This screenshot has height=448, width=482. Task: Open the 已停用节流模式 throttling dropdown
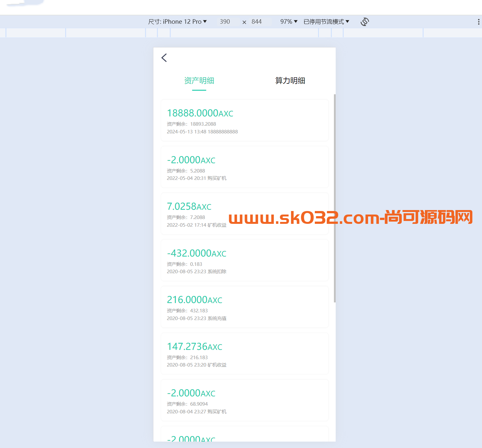[x=326, y=21]
